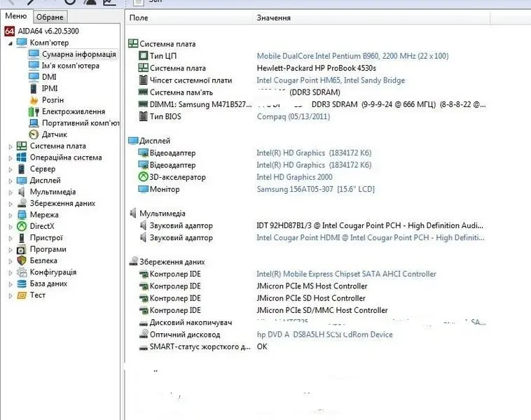The width and height of the screenshot is (531, 420).
Task: Open Intel Mobile Express Chipset SATA AHCI link
Action: (x=346, y=274)
